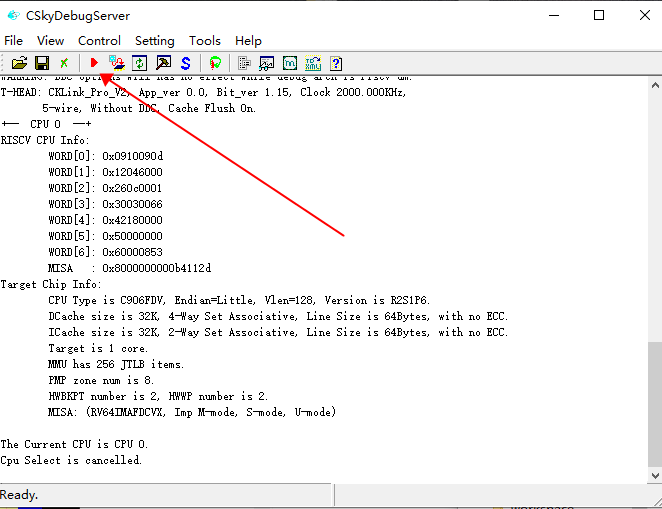Click the green circular arrow reset icon

[x=215, y=63]
